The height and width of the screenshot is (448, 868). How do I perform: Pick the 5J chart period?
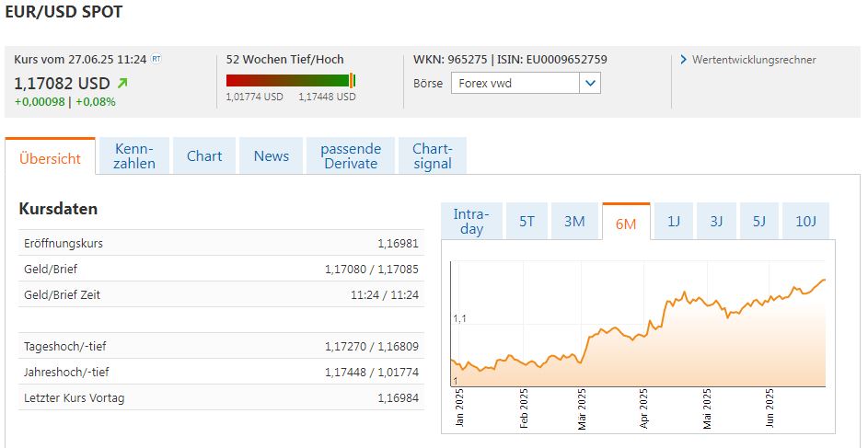tap(759, 222)
